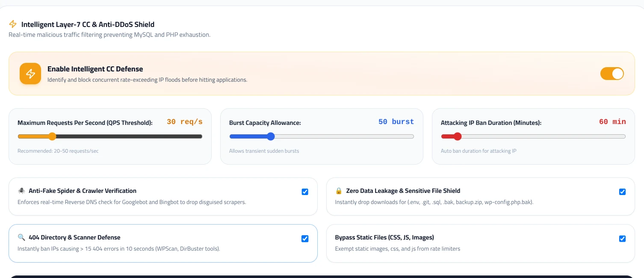The image size is (644, 278).
Task: Click the Maximum Requests Per Second slider
Action: 110,136
